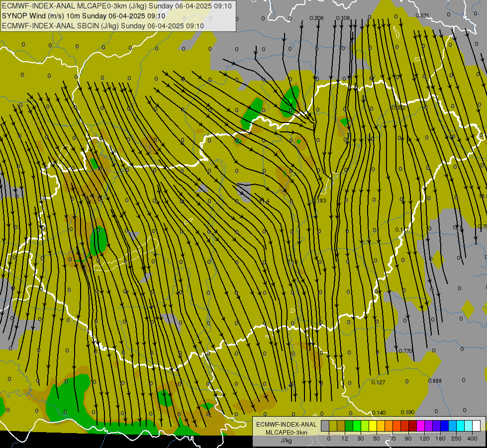
Task: Click the white legend swatch at scale end
Action: pos(477,426)
